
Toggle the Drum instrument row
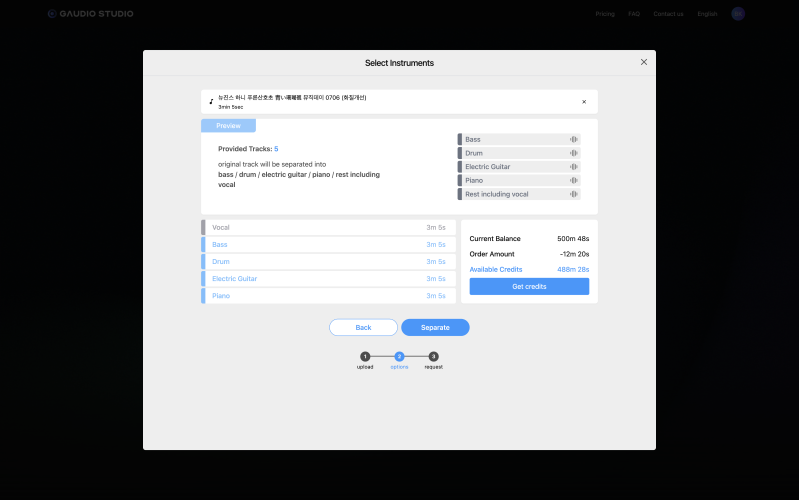click(x=329, y=261)
